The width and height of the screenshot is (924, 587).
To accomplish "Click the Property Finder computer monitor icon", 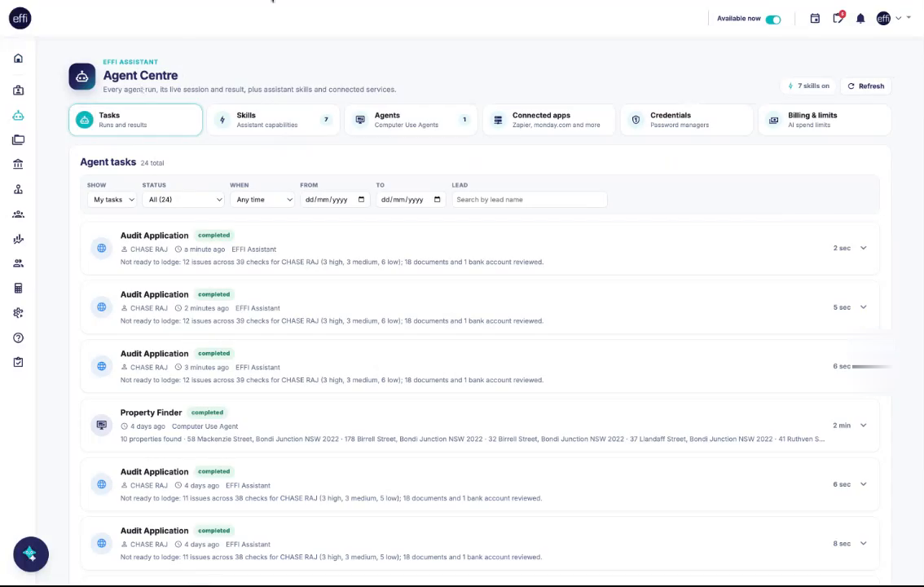I will click(101, 425).
